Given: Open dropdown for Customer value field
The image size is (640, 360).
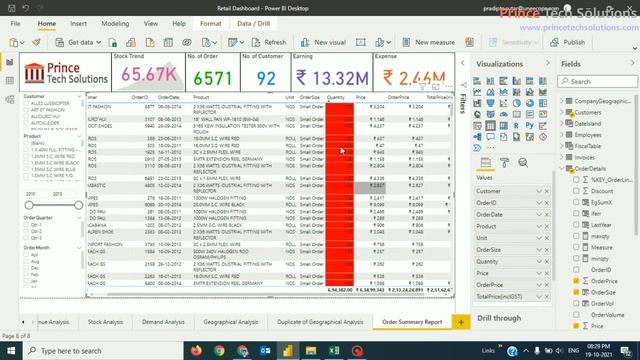Looking at the screenshot, I should (539, 191).
